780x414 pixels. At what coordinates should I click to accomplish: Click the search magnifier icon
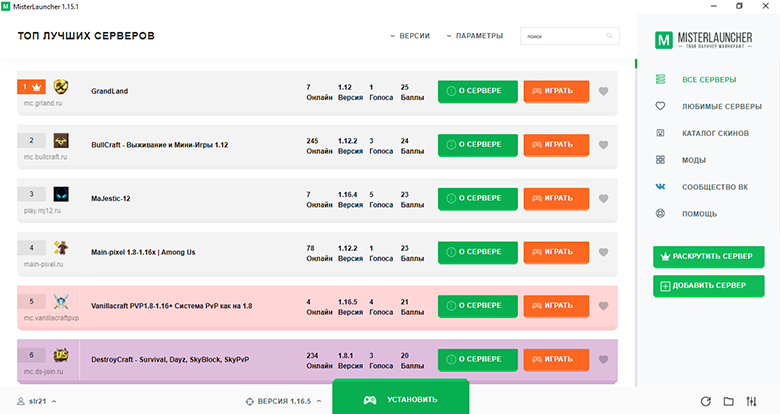tap(609, 36)
